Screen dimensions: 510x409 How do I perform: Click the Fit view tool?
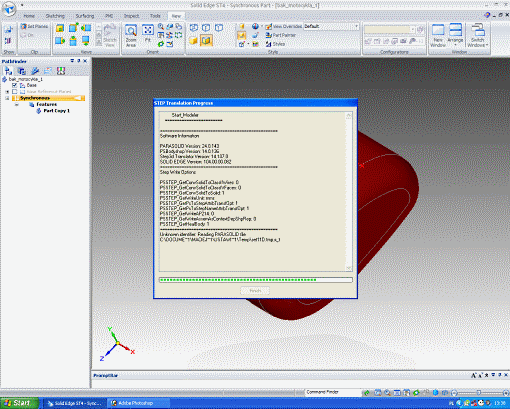148,33
